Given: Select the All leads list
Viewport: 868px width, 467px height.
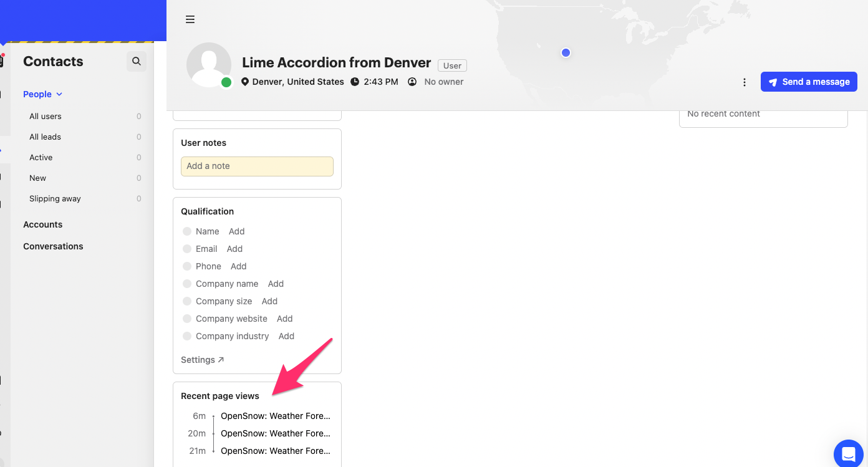Looking at the screenshot, I should point(46,137).
